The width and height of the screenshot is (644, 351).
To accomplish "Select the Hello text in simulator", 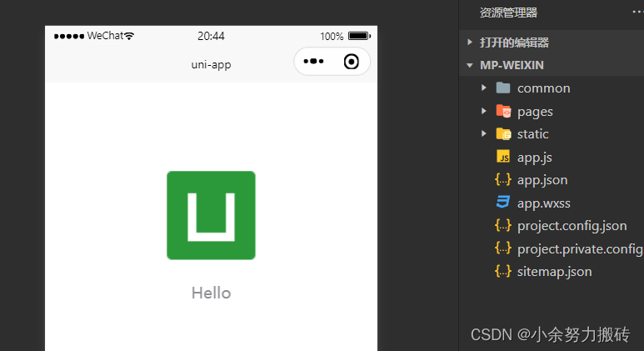I will [211, 293].
